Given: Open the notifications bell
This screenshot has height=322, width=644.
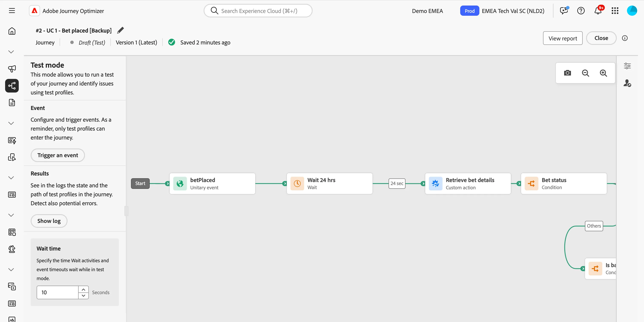Looking at the screenshot, I should 598,11.
